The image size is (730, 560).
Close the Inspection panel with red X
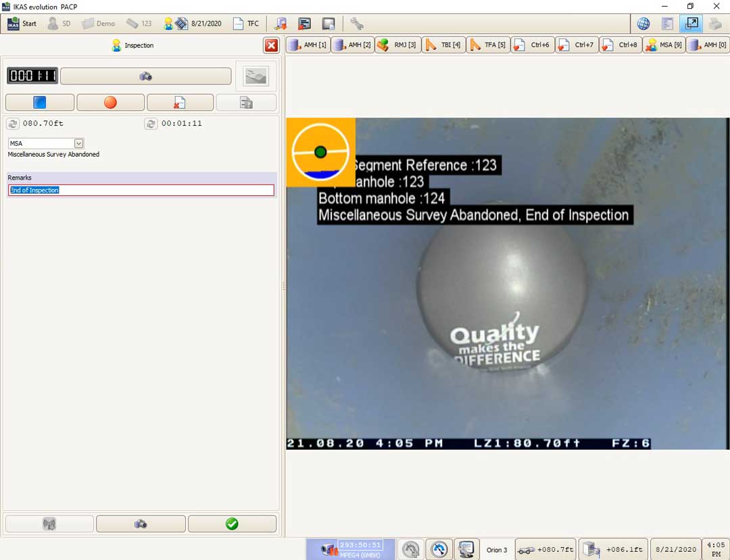[271, 45]
